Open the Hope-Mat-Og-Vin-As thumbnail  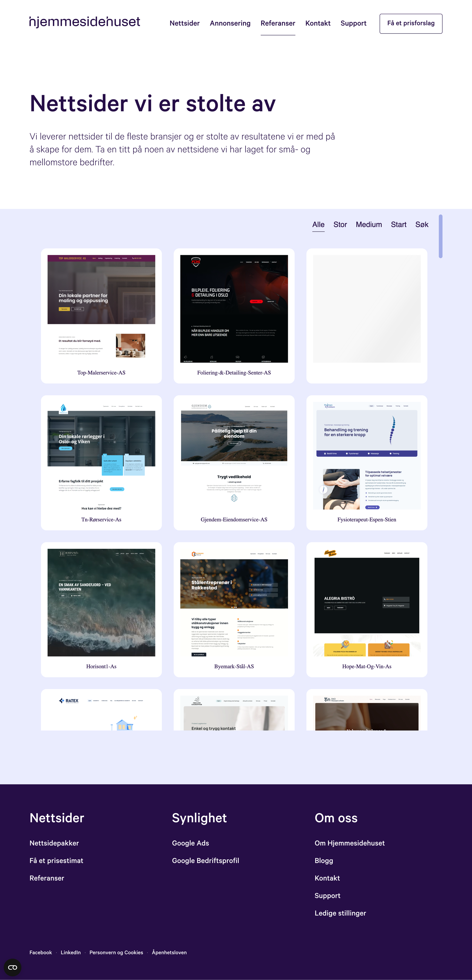(367, 602)
